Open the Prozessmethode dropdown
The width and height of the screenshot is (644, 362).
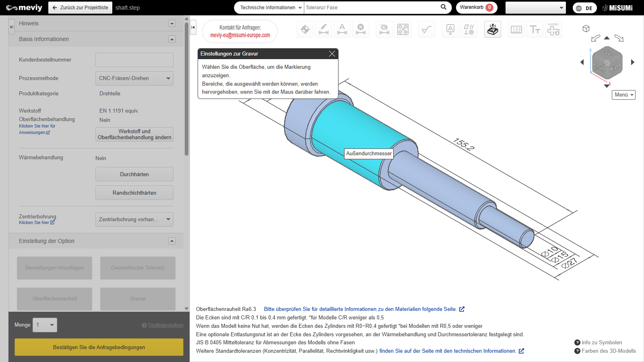[134, 78]
